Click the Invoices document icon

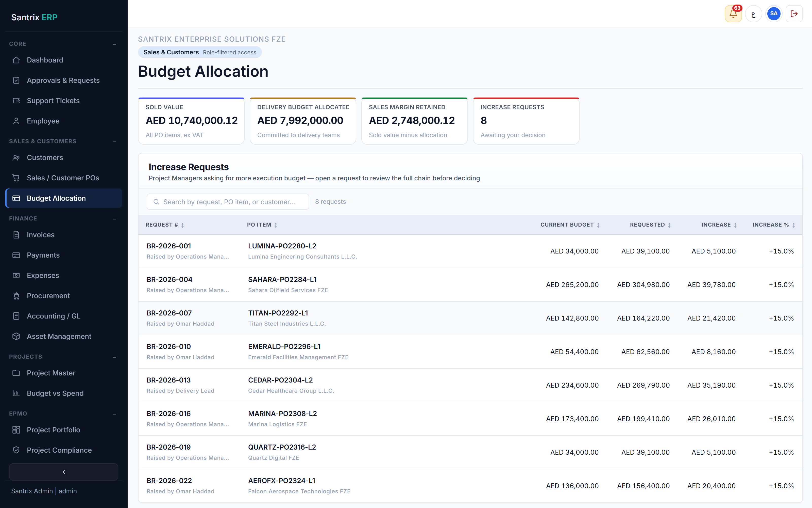point(16,235)
